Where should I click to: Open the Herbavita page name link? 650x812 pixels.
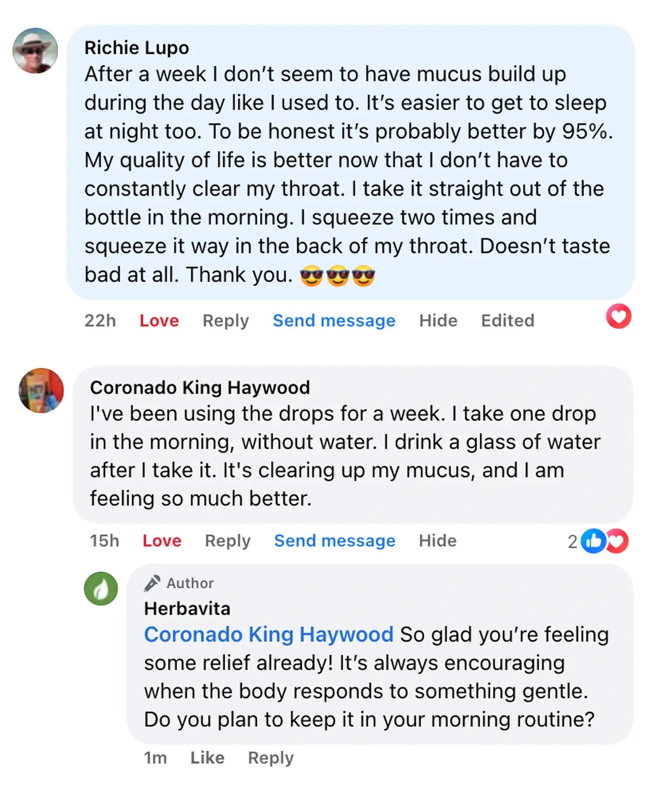[x=187, y=609]
